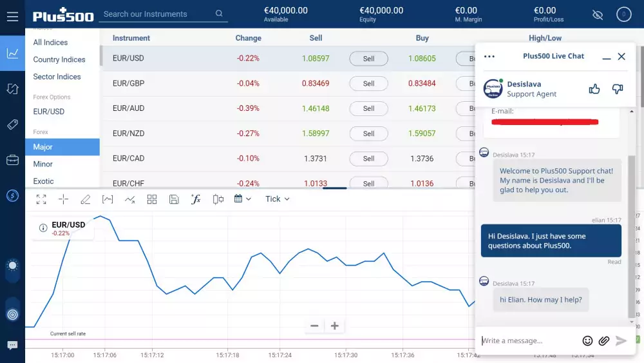The width and height of the screenshot is (644, 363).
Task: Sell EUR/NZD with its Sell button
Action: point(368,133)
